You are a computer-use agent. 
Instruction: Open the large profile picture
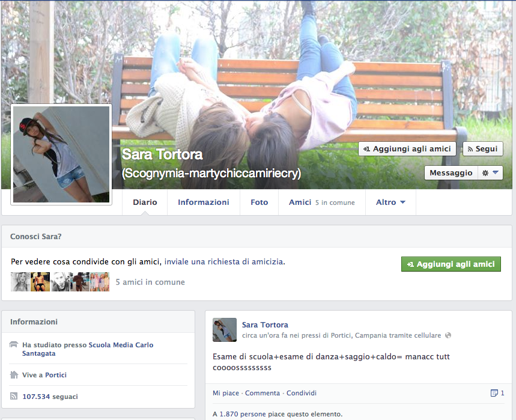tap(61, 154)
